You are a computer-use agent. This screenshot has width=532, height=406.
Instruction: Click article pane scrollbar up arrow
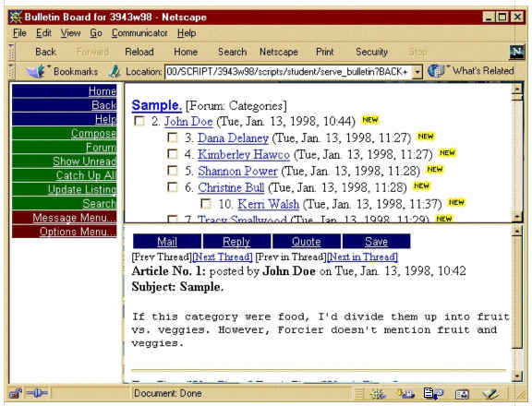(517, 231)
